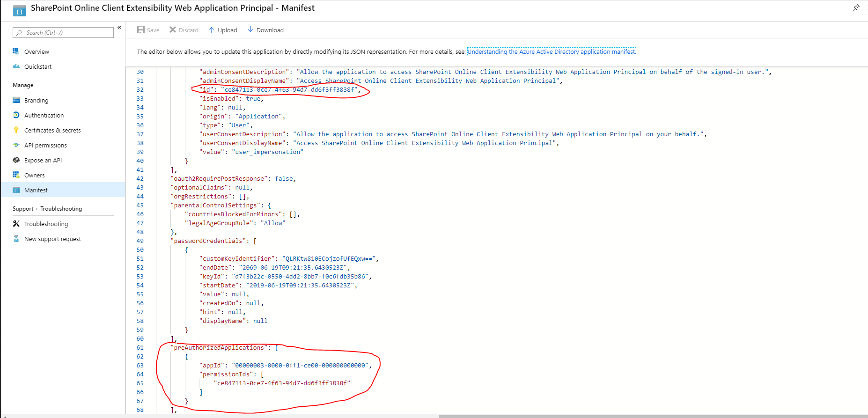Click "permissionIds" line 64
Viewport: 868px width, 418px height.
[231, 374]
